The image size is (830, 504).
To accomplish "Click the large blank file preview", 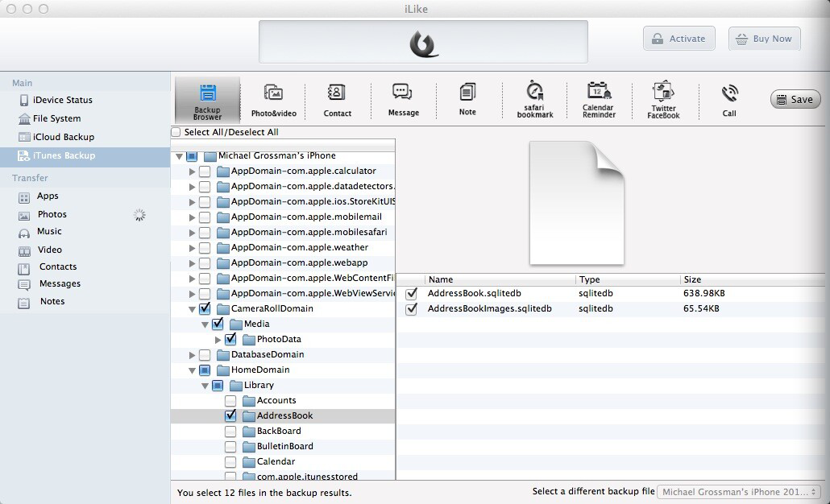I will (576, 203).
